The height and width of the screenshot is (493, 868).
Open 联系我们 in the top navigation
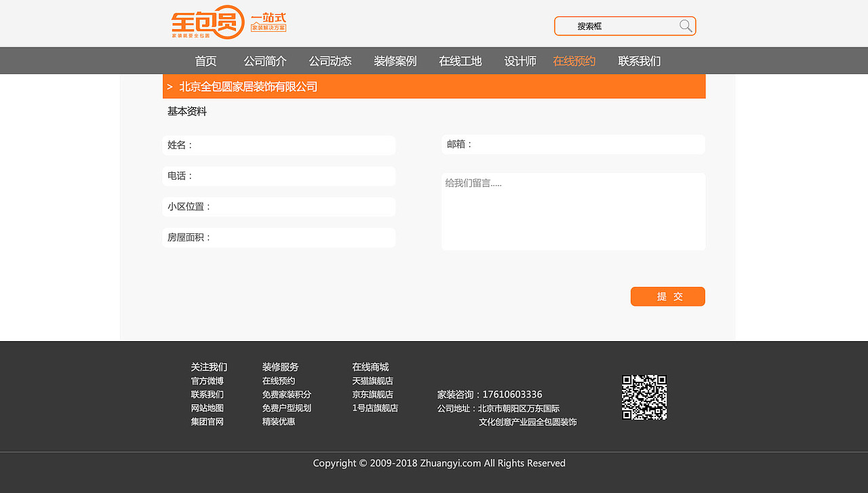(639, 61)
